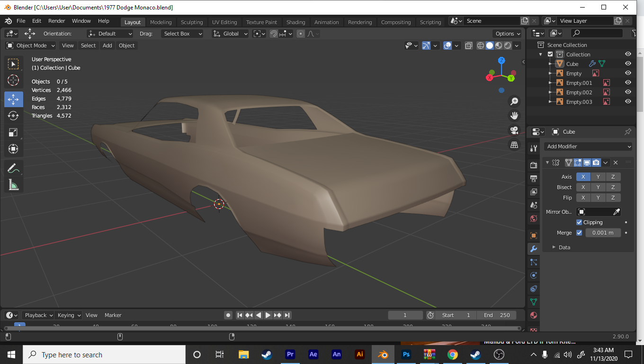Switch to the Sculpting workspace tab
Viewport: 644px width, 364px height.
tap(191, 22)
